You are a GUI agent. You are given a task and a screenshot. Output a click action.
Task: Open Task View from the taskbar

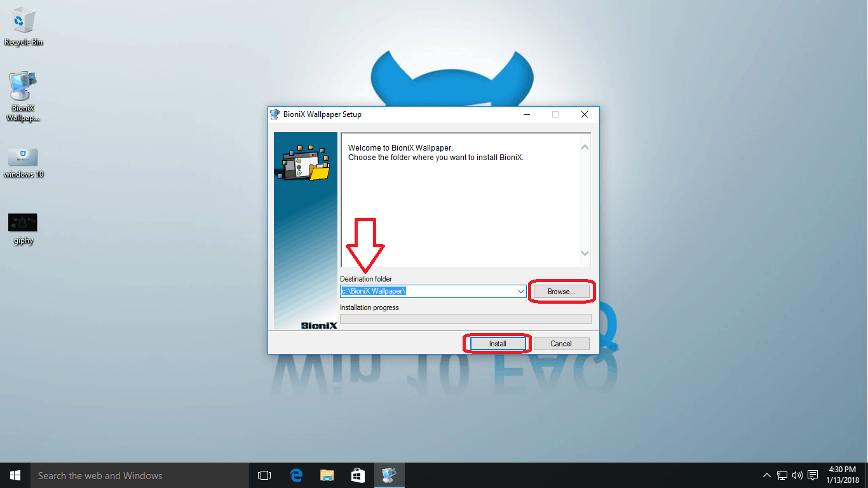264,475
